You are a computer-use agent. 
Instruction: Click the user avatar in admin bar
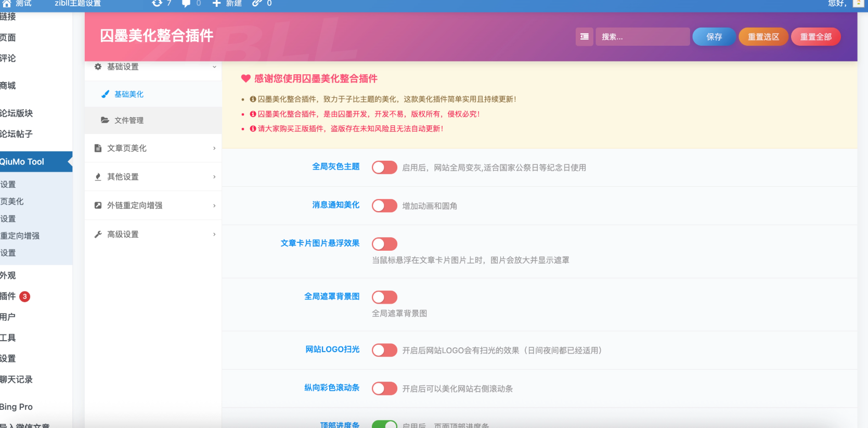(858, 3)
